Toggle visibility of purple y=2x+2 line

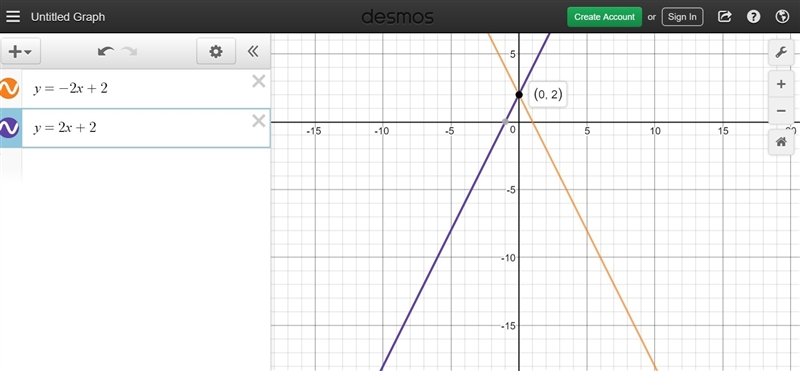click(9, 128)
